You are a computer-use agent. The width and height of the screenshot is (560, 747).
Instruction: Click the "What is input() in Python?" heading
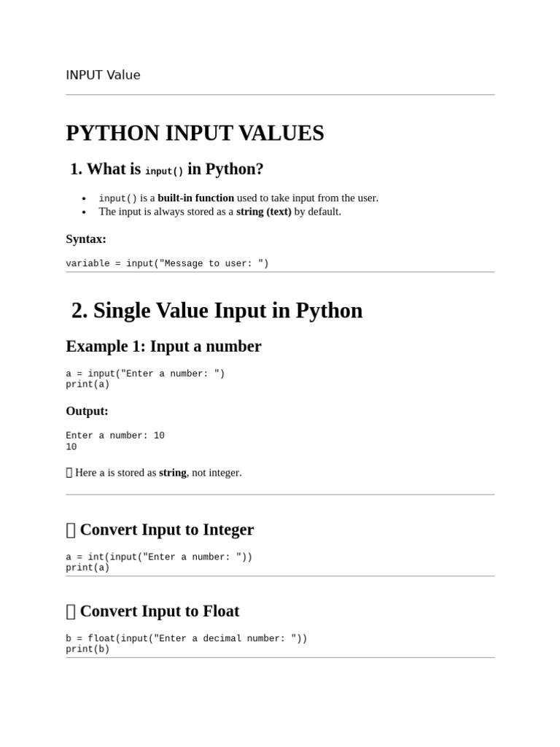[x=167, y=169]
